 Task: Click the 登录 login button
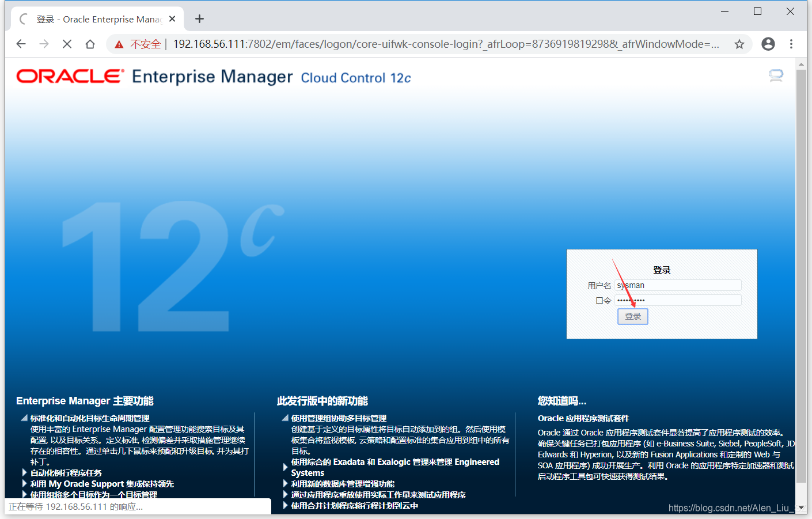click(x=633, y=316)
